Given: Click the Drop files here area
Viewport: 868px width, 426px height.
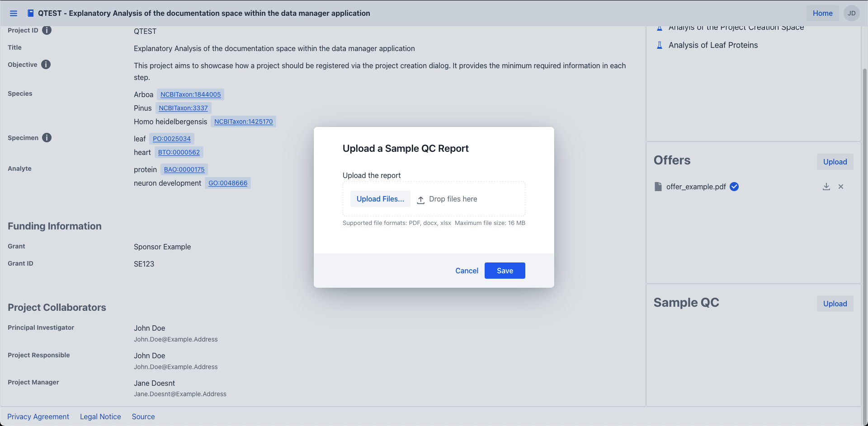Looking at the screenshot, I should click(x=453, y=199).
